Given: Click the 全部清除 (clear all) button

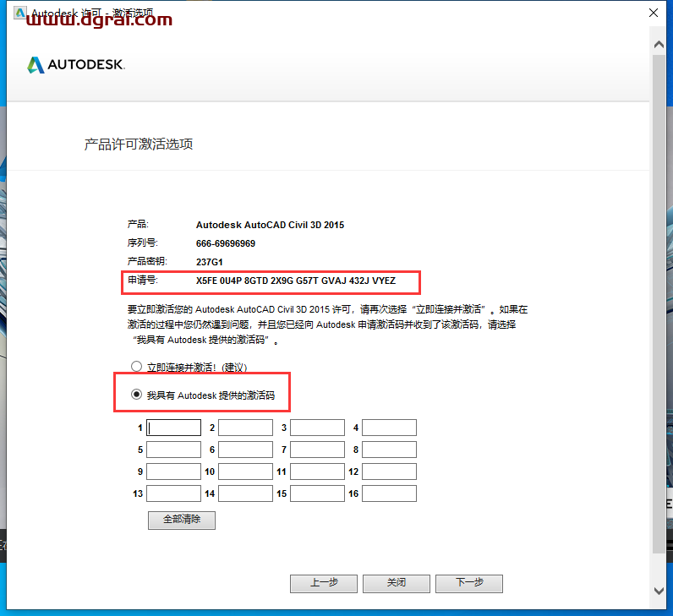Looking at the screenshot, I should [182, 520].
